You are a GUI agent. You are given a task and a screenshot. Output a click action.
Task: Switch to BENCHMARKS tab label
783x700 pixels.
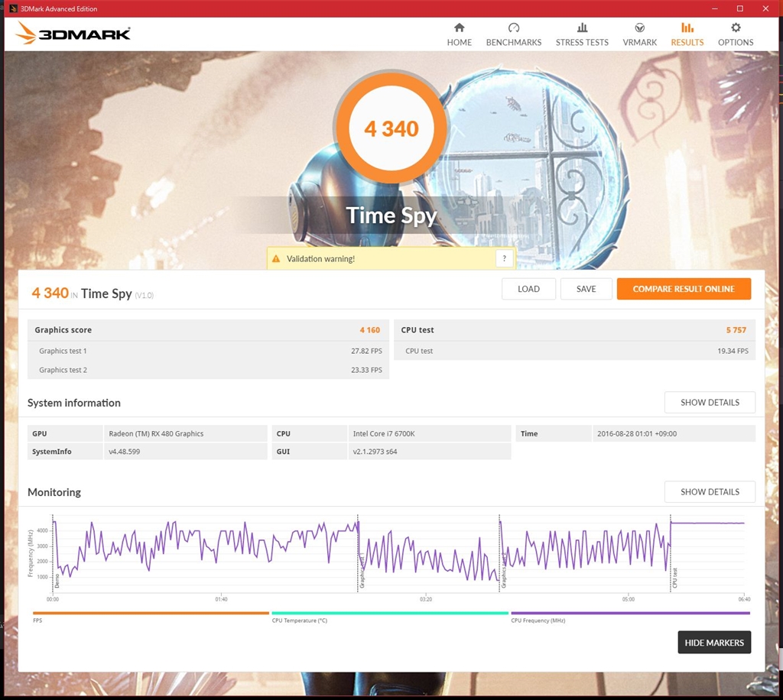(513, 42)
